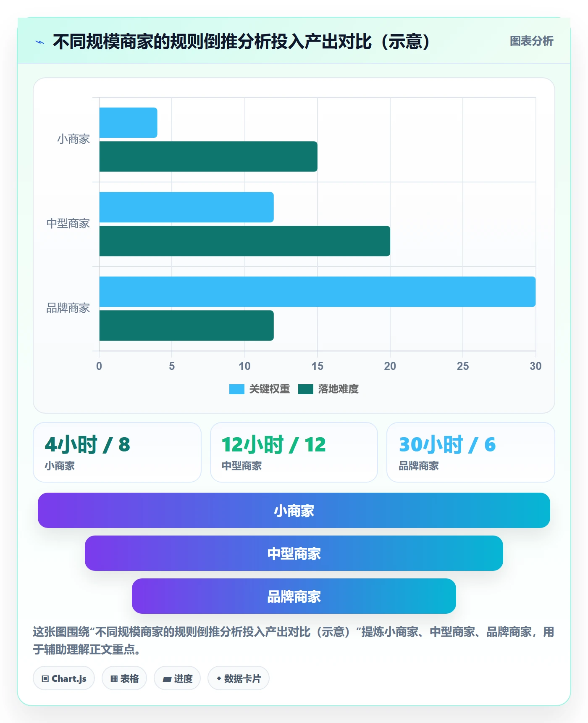The height and width of the screenshot is (723, 588).
Task: Click the 落地难度 legend label text
Action: click(x=338, y=389)
